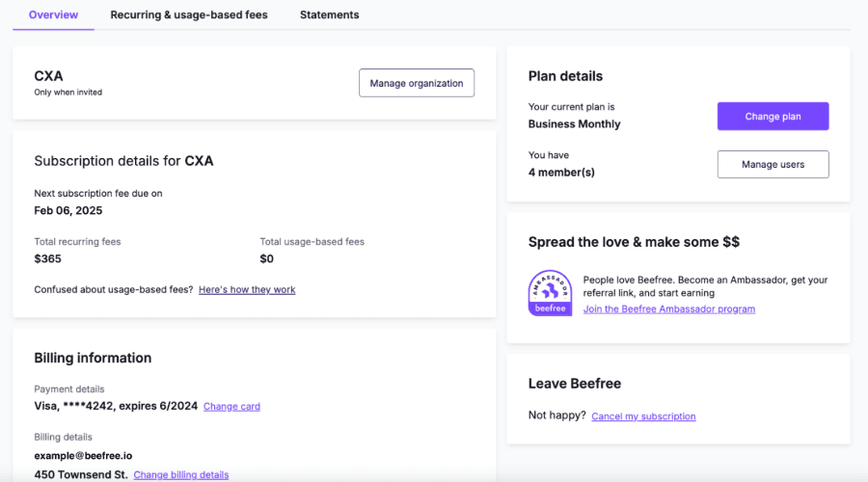Click the 4 member(s) count text

coord(561,173)
